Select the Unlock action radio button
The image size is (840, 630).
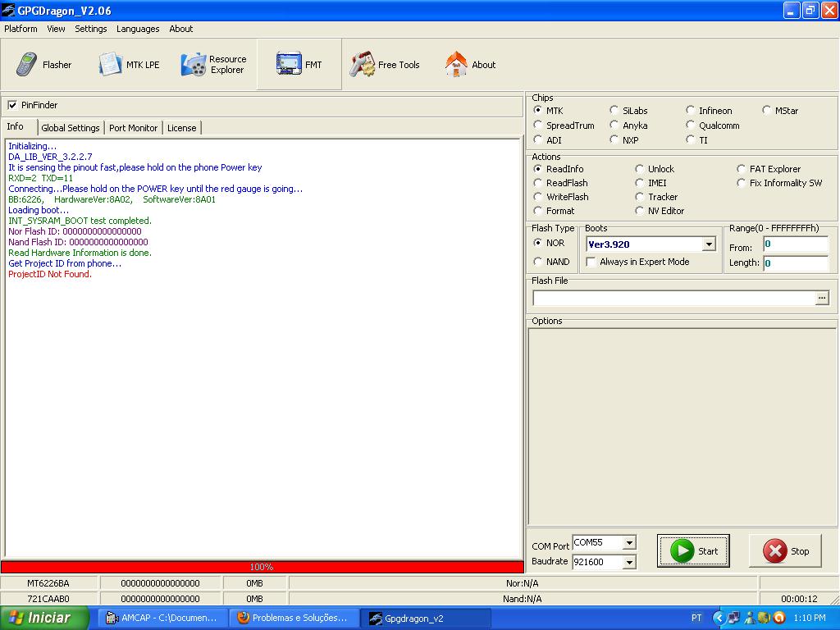[x=639, y=169]
